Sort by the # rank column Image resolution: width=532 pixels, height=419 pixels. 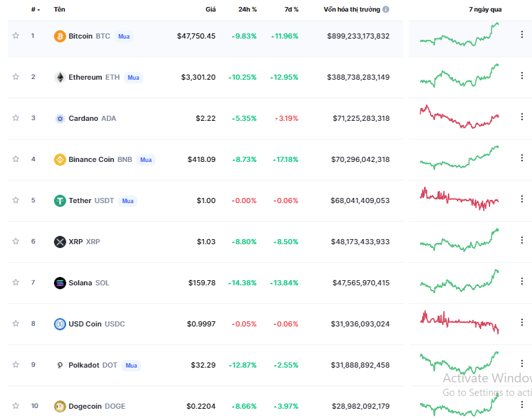coord(35,10)
